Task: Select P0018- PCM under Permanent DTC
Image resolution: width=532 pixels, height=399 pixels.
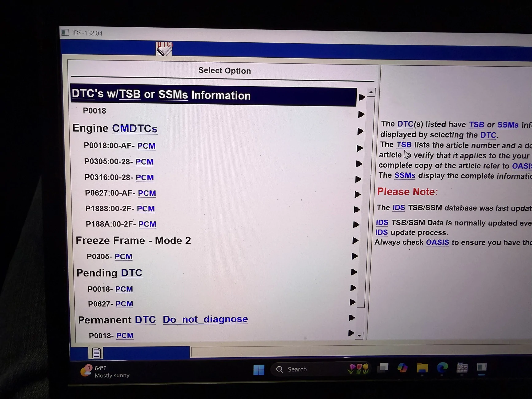Action: tap(111, 336)
